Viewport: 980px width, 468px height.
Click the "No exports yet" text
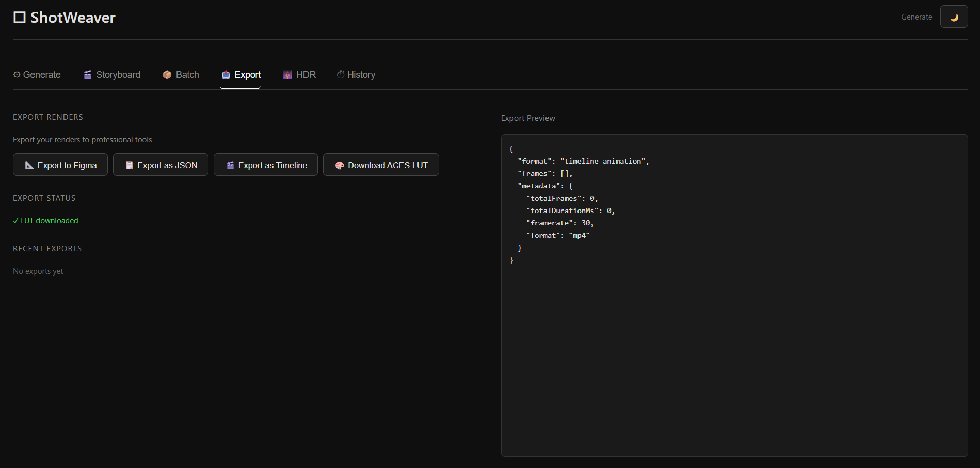(x=38, y=271)
